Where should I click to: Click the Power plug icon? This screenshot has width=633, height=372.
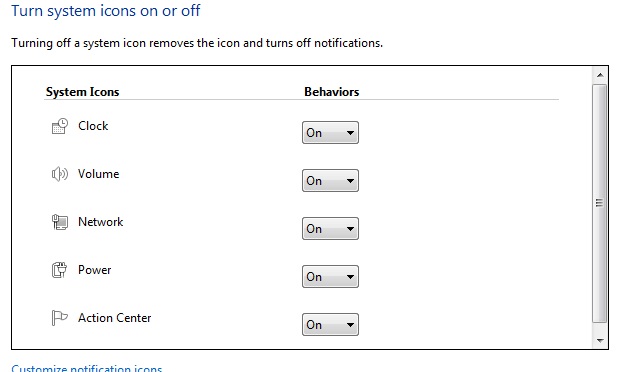[x=59, y=270]
